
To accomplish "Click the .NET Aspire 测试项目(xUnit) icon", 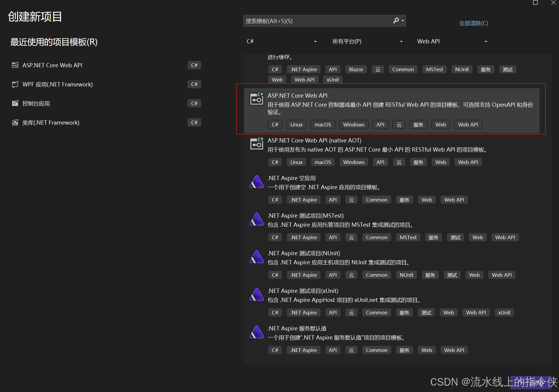I will (256, 294).
